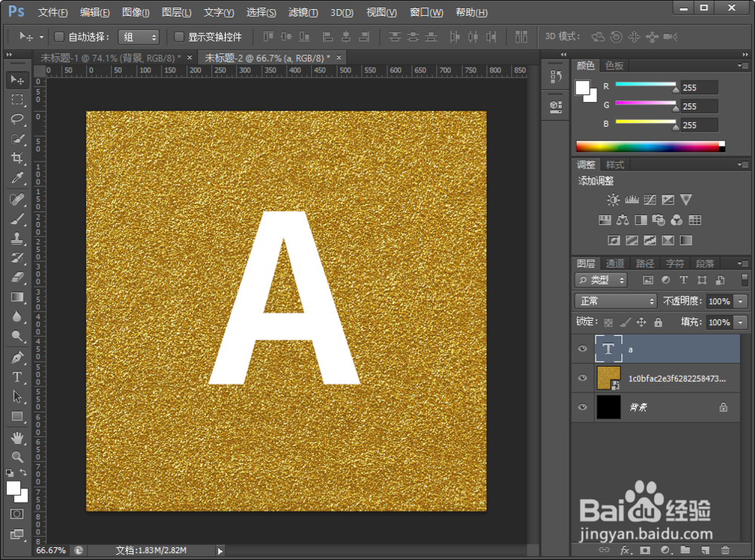Open the color panel flyout menu
The image size is (755, 560).
742,66
